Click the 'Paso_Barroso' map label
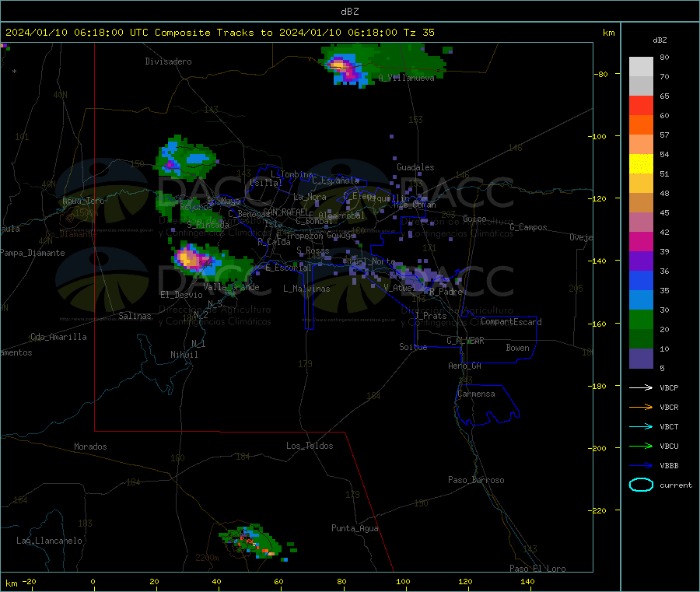 tap(476, 480)
